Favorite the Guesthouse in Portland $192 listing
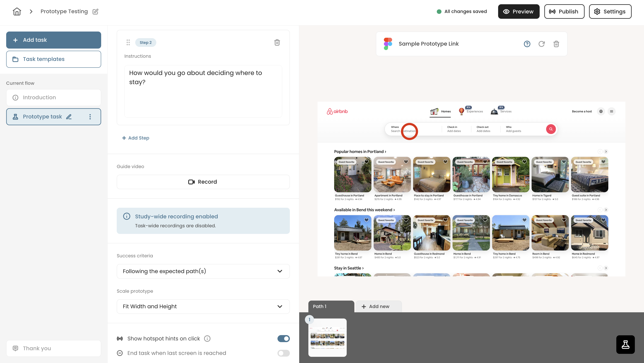644x363 pixels. click(367, 162)
